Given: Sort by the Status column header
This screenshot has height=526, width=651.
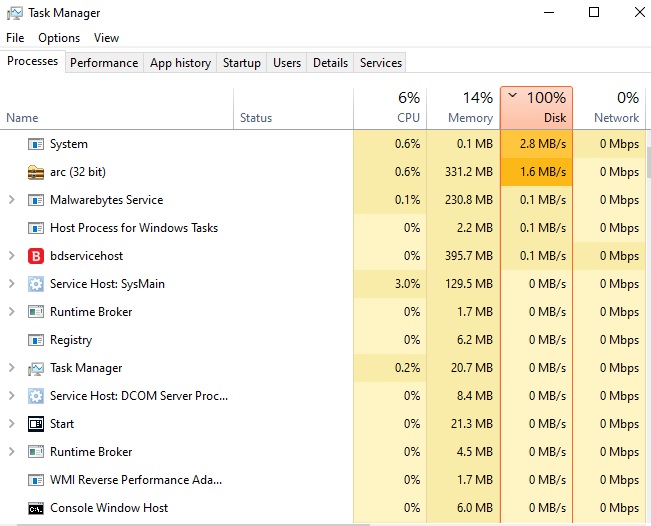Looking at the screenshot, I should (294, 109).
